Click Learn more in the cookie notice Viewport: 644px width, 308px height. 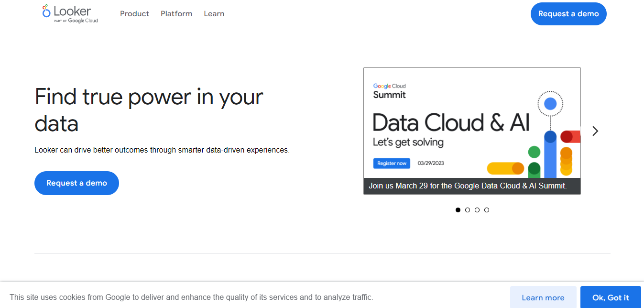543,297
